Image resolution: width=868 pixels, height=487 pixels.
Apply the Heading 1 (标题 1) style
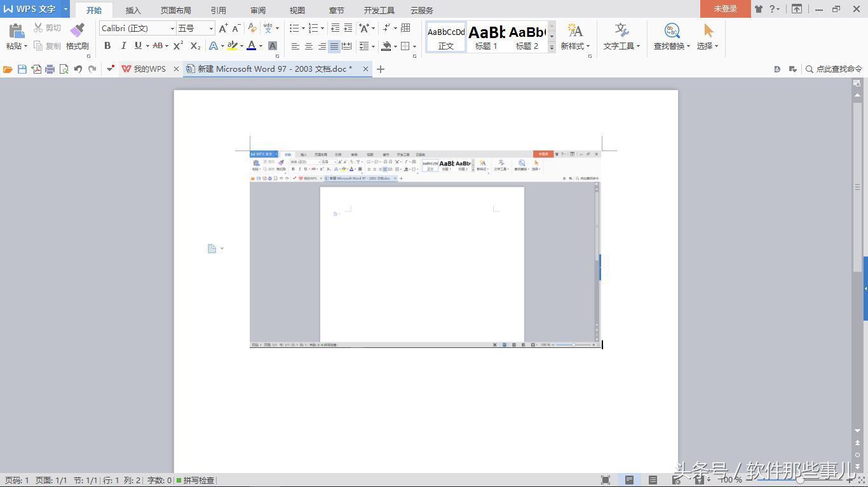[487, 37]
